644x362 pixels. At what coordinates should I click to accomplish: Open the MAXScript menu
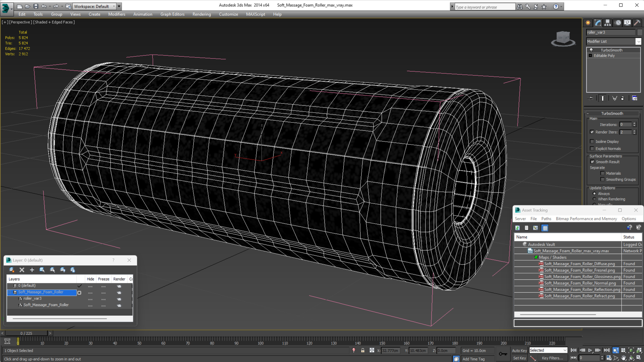coord(255,14)
